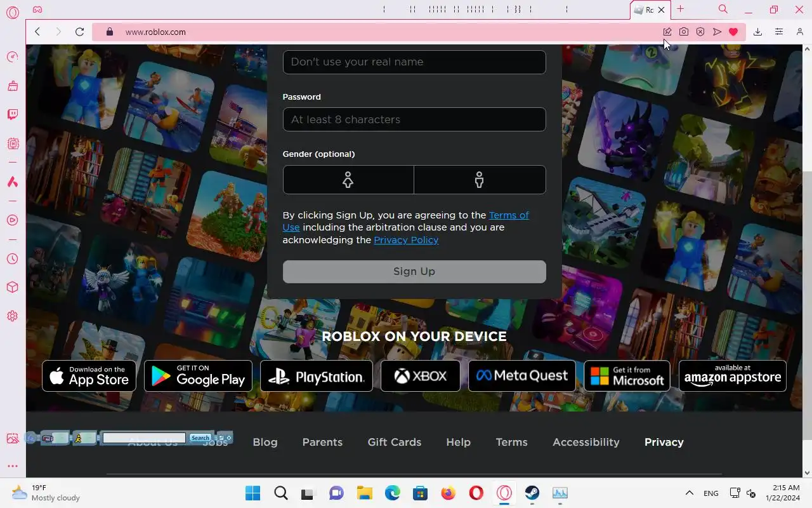812x508 pixels.
Task: Open a new tab with plus button
Action: [x=680, y=9]
